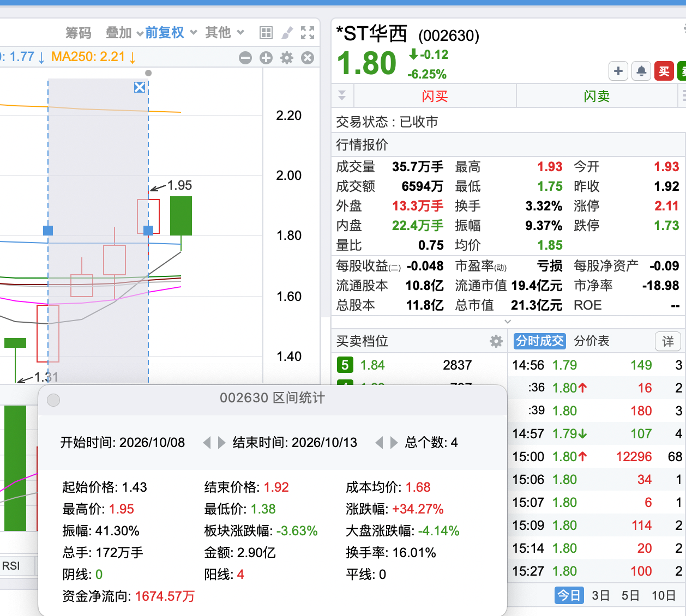Select the drawing brush tool icon
Screen dimensions: 686x616
coord(287,33)
